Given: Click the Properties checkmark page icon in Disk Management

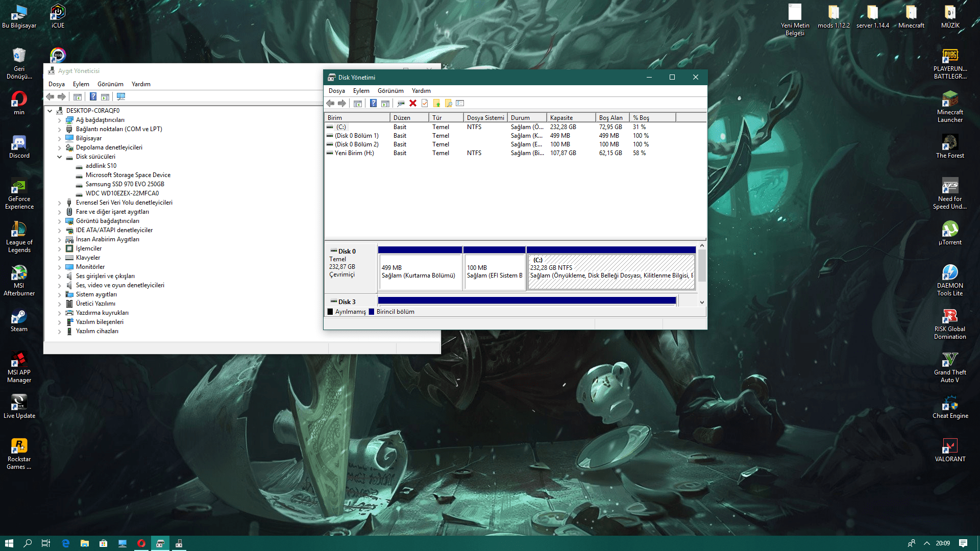Looking at the screenshot, I should (425, 103).
